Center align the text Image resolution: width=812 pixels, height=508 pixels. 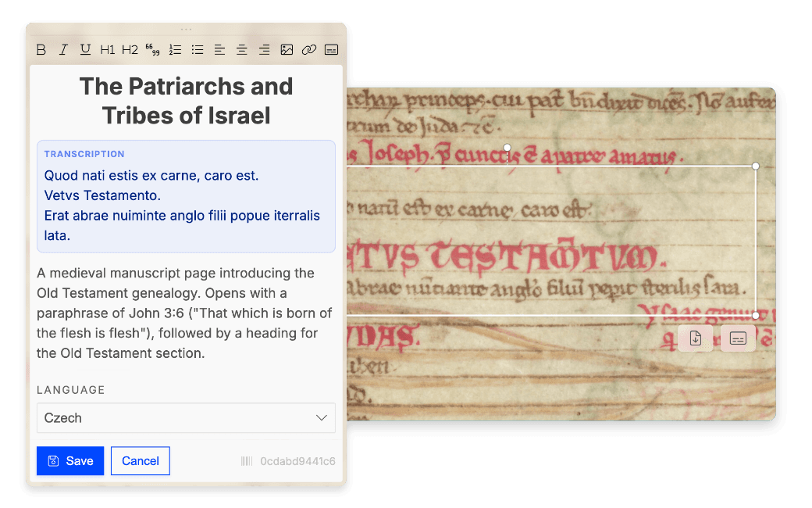tap(241, 49)
